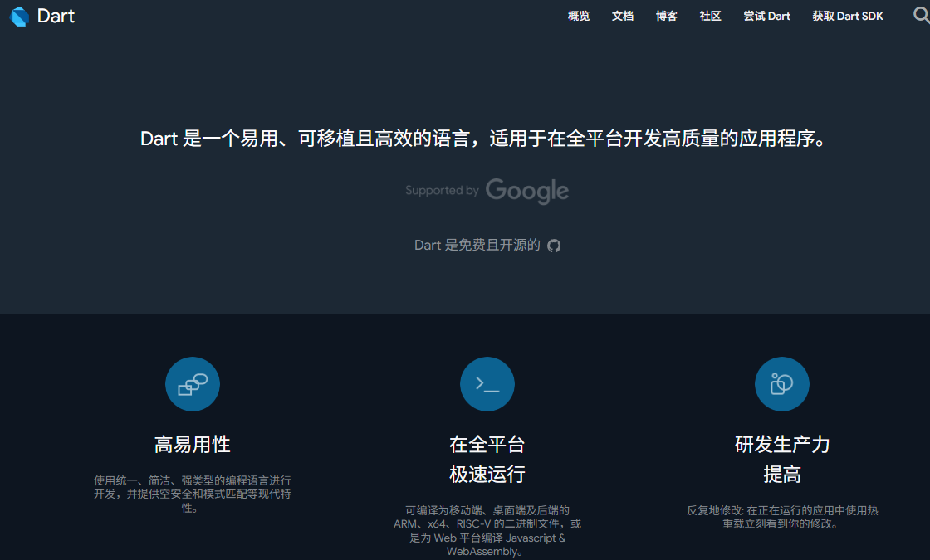Click the 高易用性 heading
Viewport: 930px width, 560px height.
tap(192, 445)
